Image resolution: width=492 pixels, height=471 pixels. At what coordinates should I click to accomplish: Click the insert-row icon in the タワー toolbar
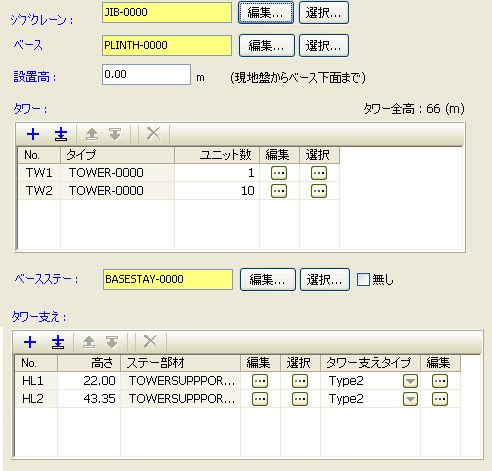click(x=61, y=134)
